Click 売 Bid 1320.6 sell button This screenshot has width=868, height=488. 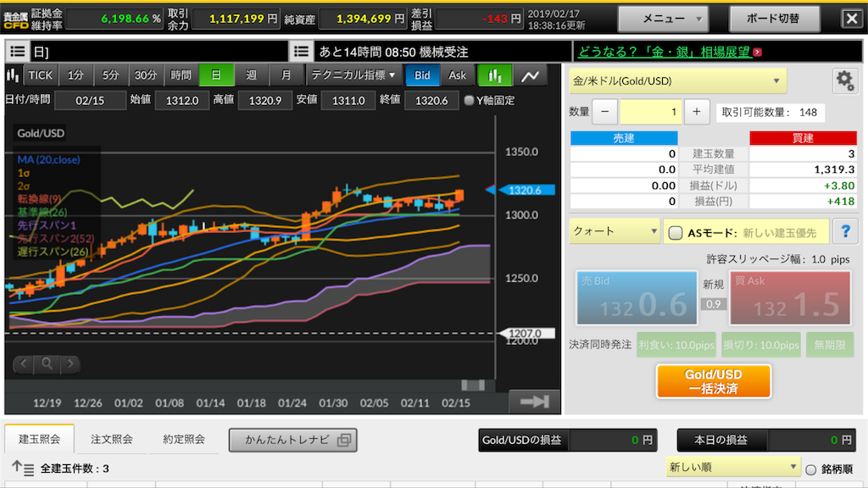tap(637, 297)
